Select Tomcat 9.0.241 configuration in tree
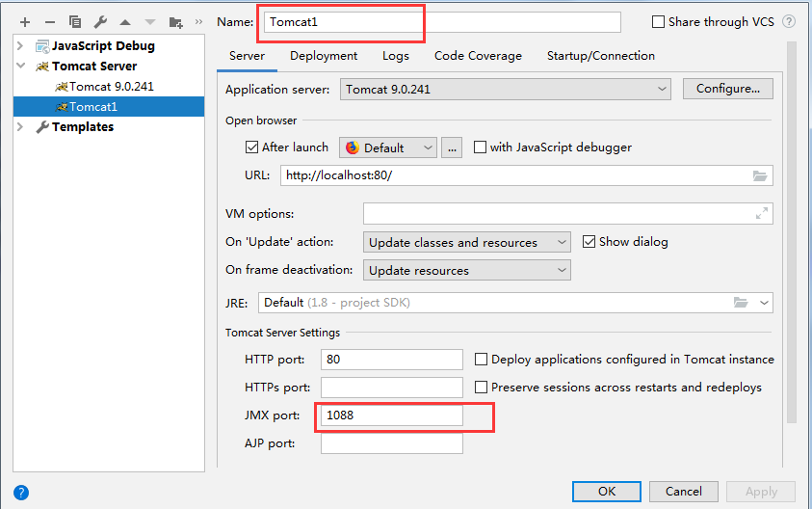The image size is (812, 509). [109, 87]
